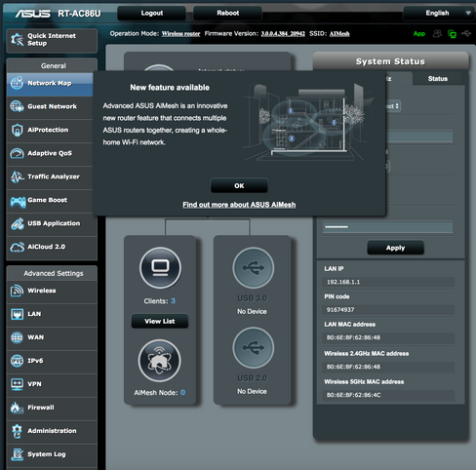The image size is (476, 470).
Task: Open Wireless menu label
Action: (x=42, y=291)
